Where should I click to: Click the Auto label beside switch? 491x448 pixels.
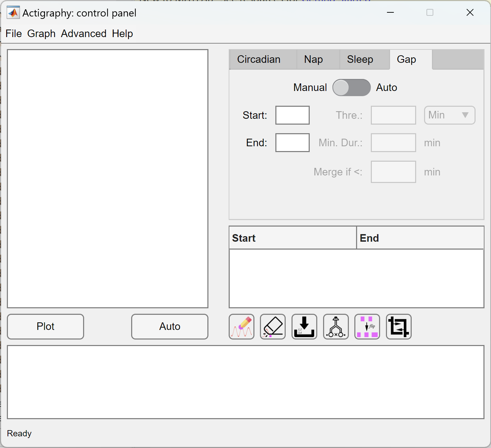(x=387, y=88)
